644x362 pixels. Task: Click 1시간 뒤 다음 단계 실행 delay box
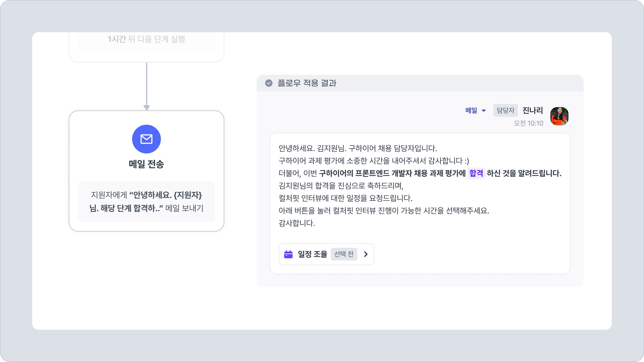point(147,39)
